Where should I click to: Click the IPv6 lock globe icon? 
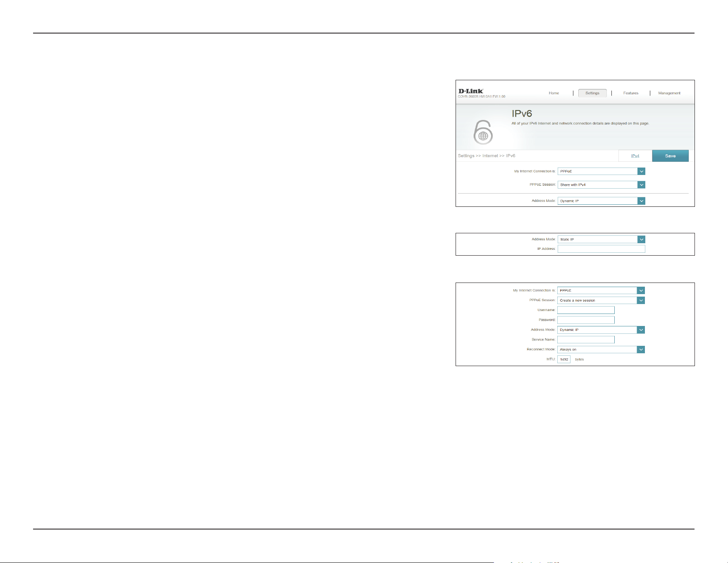pyautogui.click(x=483, y=132)
